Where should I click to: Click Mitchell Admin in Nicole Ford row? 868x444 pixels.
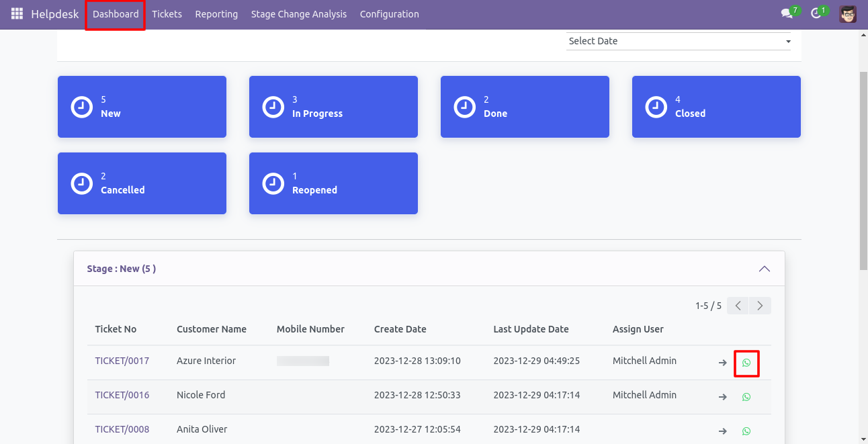644,395
